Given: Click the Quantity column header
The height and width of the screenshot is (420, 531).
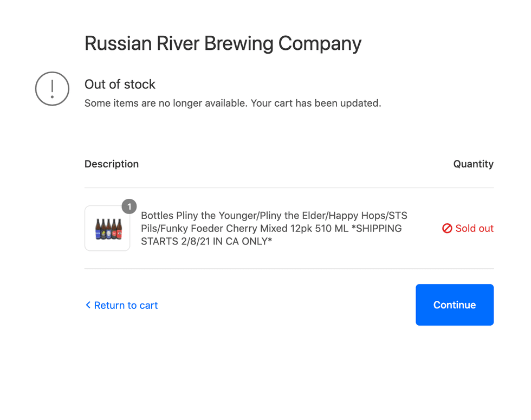Looking at the screenshot, I should coord(474,164).
